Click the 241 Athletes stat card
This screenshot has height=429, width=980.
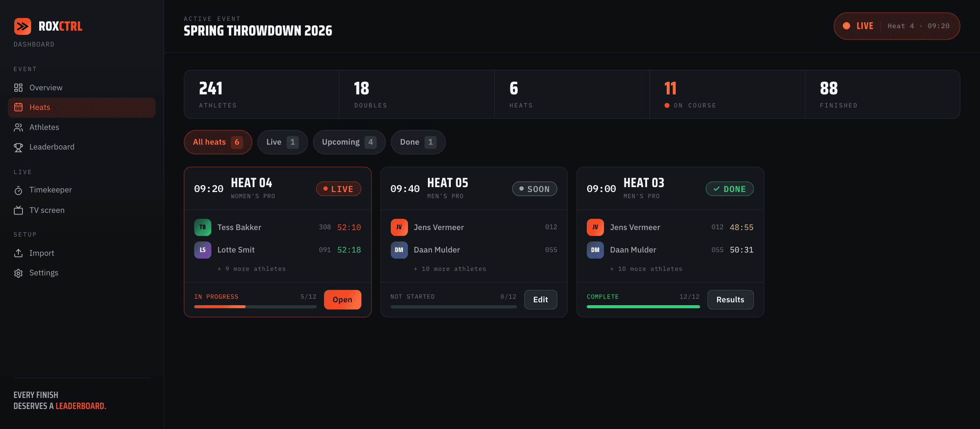tap(262, 94)
